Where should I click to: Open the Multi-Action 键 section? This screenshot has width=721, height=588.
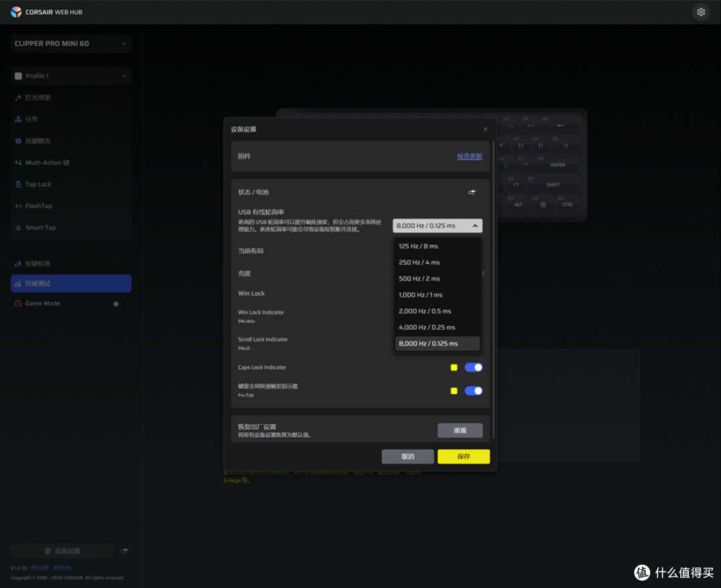(71, 162)
